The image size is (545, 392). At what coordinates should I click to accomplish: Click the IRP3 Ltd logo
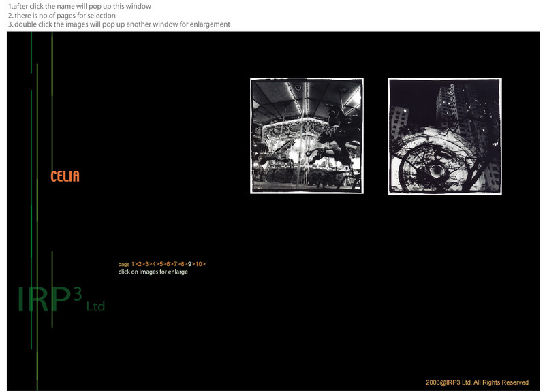coord(61,301)
